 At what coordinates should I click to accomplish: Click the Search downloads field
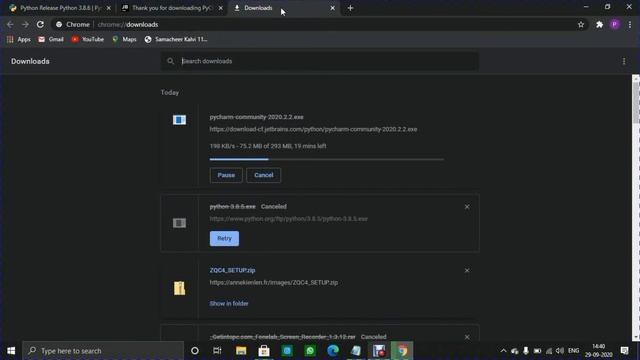click(320, 61)
